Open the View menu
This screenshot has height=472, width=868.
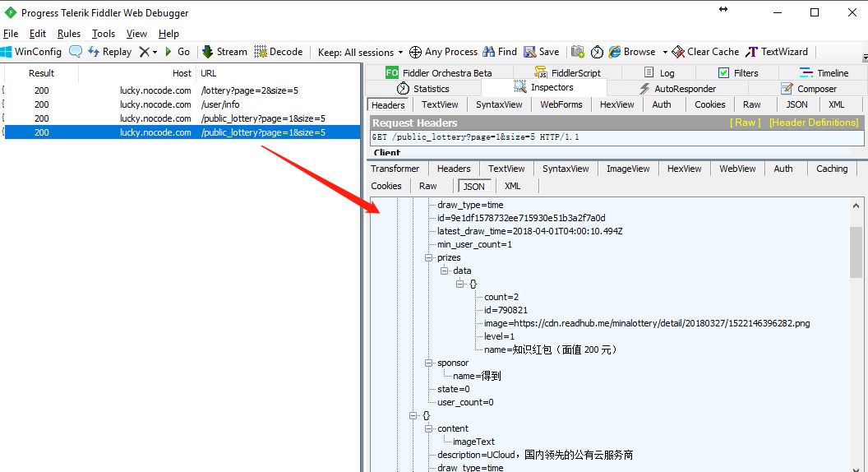click(136, 33)
